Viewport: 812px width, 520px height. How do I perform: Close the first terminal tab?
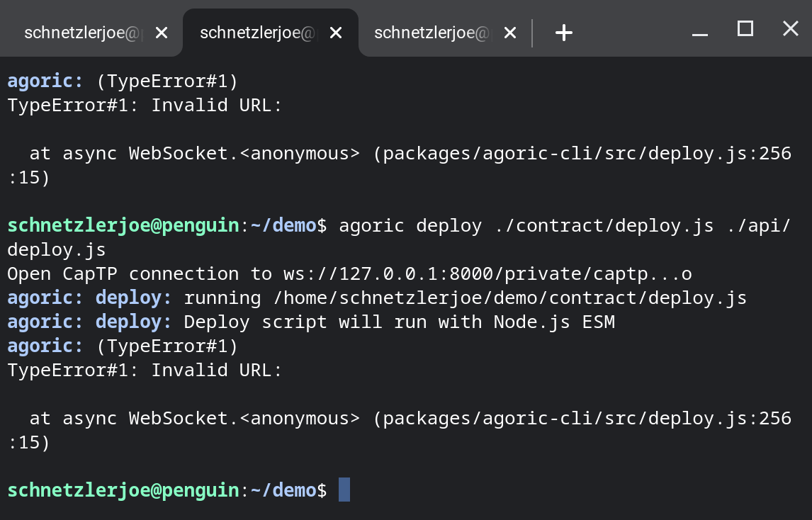[162, 32]
